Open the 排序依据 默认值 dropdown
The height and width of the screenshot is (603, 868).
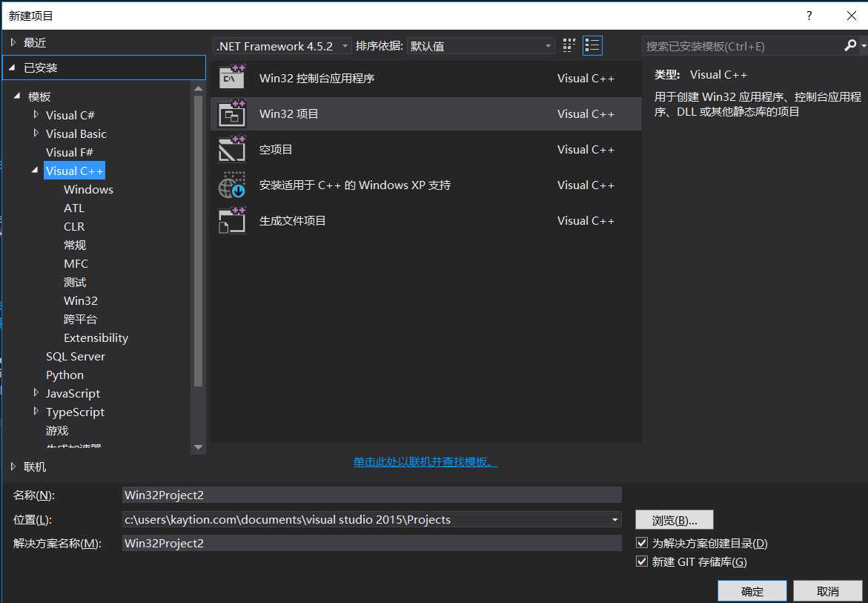pyautogui.click(x=480, y=46)
